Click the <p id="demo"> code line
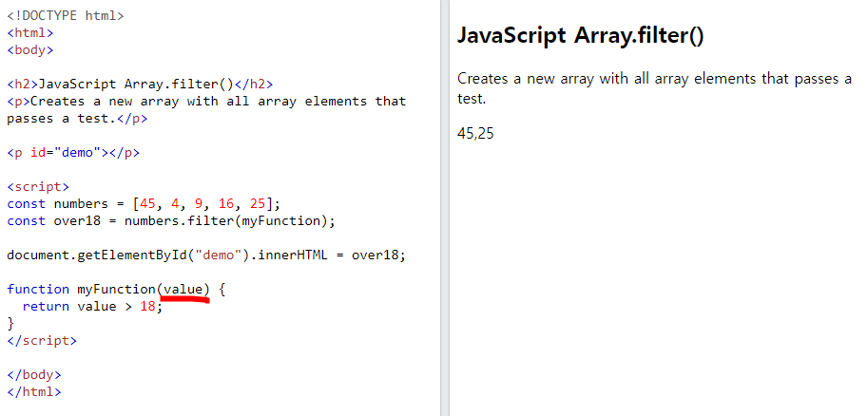The width and height of the screenshot is (868, 416). [x=73, y=153]
